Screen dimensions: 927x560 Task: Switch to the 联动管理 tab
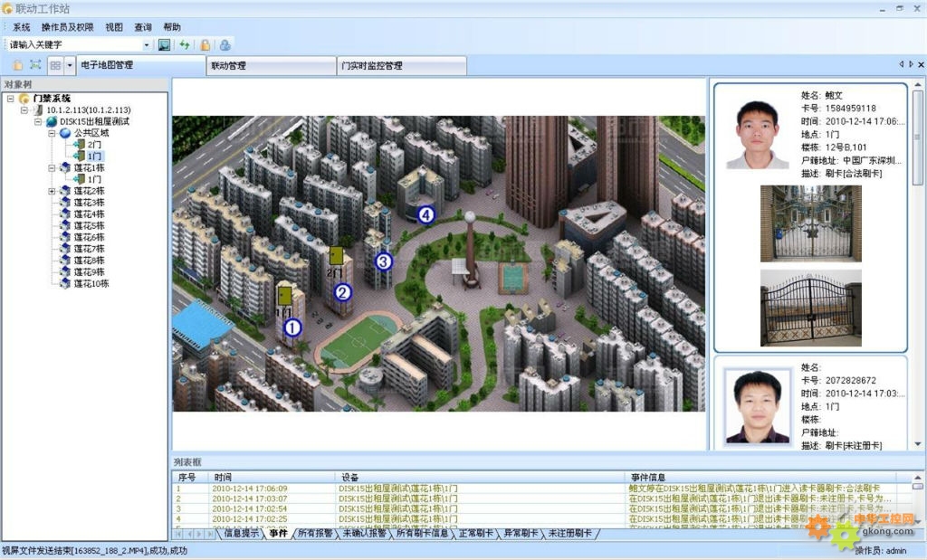click(x=228, y=66)
